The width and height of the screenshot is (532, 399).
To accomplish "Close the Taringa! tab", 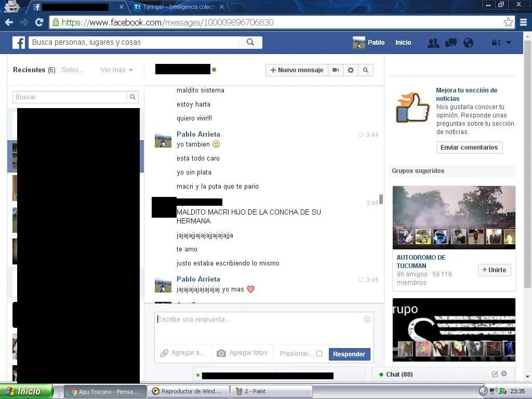I will [x=221, y=7].
